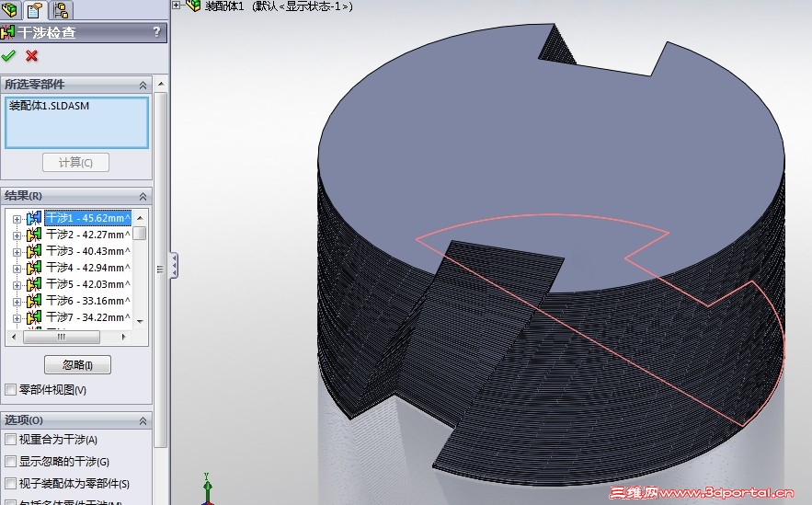Click results list scroll-right arrow
This screenshot has height=505, width=812.
pyautogui.click(x=124, y=338)
